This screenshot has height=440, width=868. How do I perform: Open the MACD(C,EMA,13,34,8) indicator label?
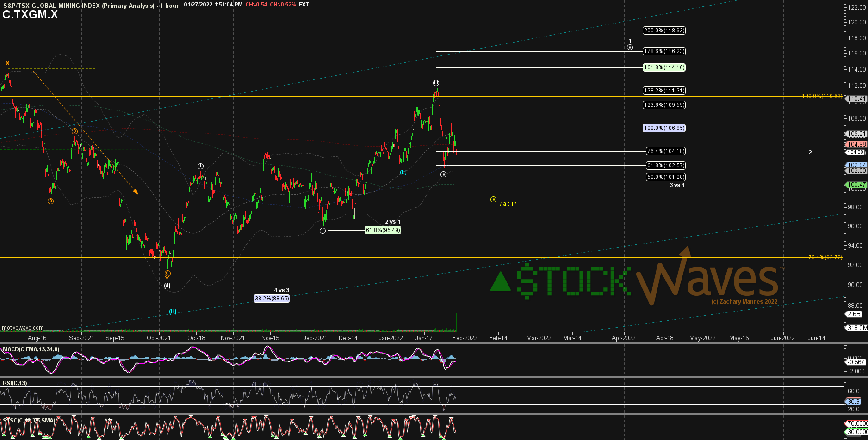[31, 349]
